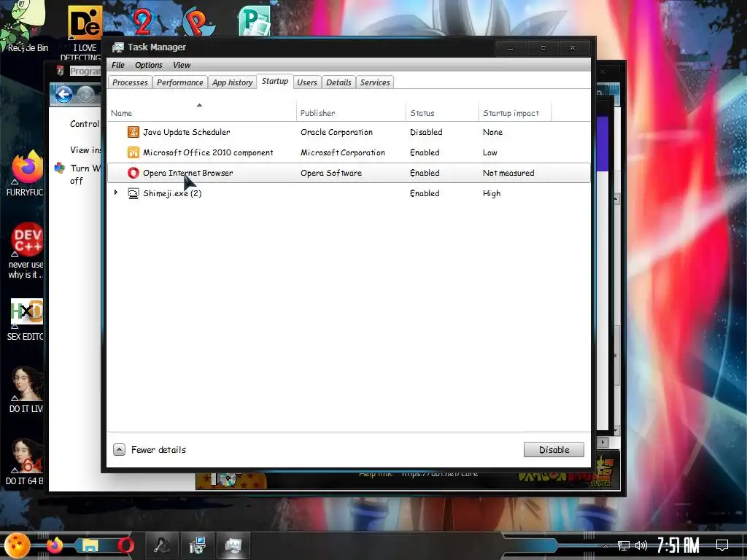Viewport: 747px width, 560px height.
Task: Click the Opera Internet Browser row icon
Action: pyautogui.click(x=133, y=173)
